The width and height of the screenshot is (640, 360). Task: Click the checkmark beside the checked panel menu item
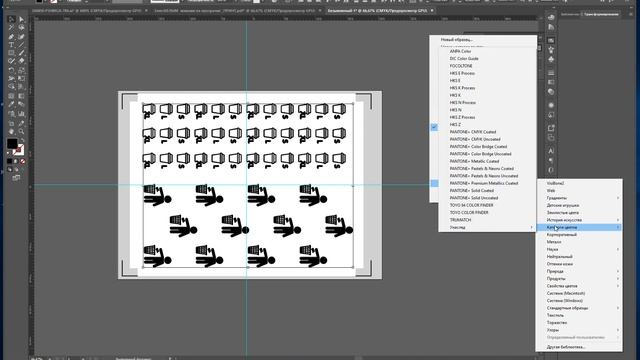[x=434, y=127]
